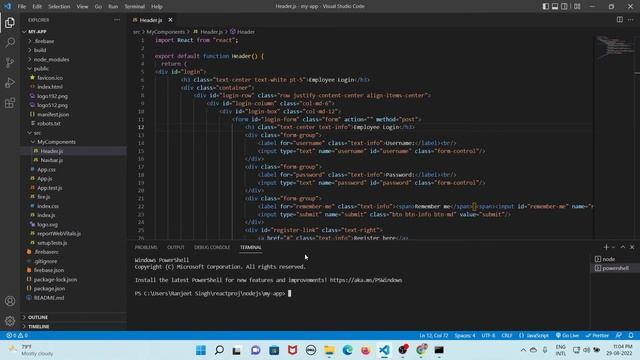Click Explorer's more actions ellipsis
Viewport: 640px width, 360px height.
[x=117, y=20]
